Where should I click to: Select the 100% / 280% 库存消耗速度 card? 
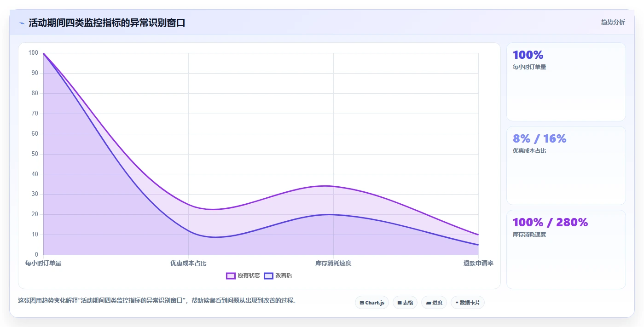click(x=566, y=249)
